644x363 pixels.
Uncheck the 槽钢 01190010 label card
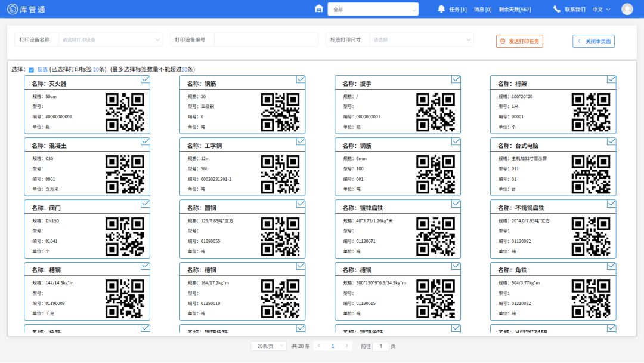click(x=301, y=266)
